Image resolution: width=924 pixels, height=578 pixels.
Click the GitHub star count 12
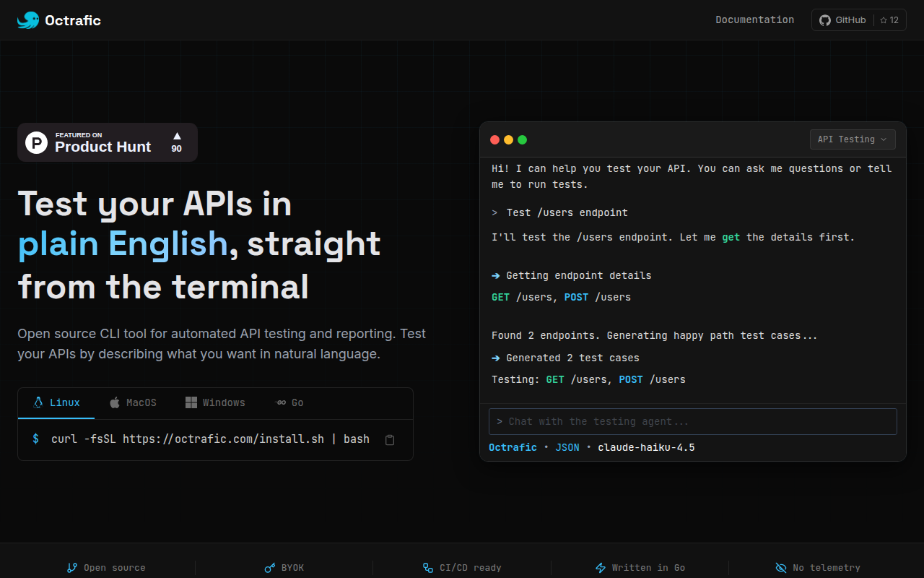pos(889,20)
